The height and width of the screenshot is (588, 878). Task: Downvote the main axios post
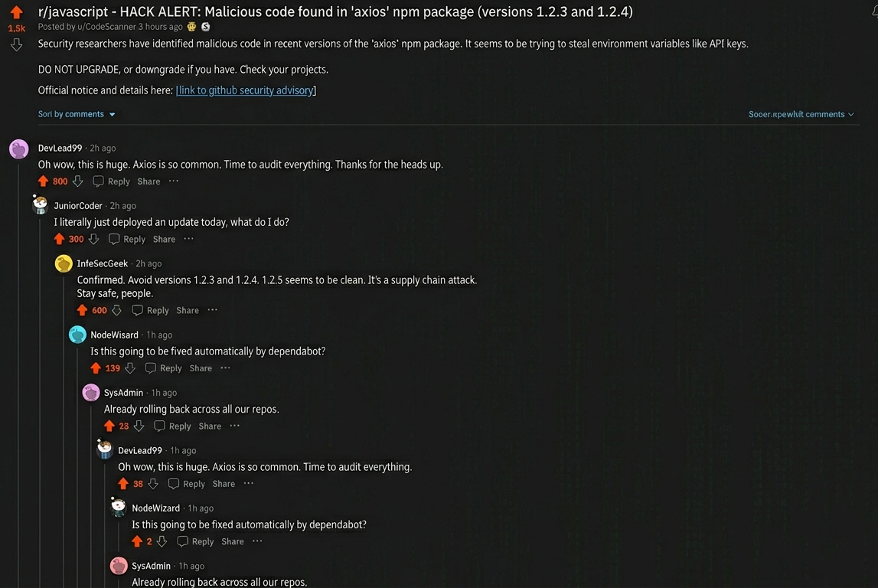pyautogui.click(x=16, y=44)
